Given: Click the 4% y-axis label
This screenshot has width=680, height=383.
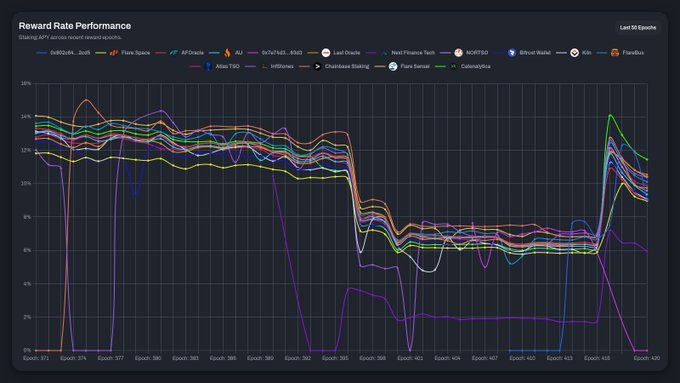Looking at the screenshot, I should click(x=27, y=284).
